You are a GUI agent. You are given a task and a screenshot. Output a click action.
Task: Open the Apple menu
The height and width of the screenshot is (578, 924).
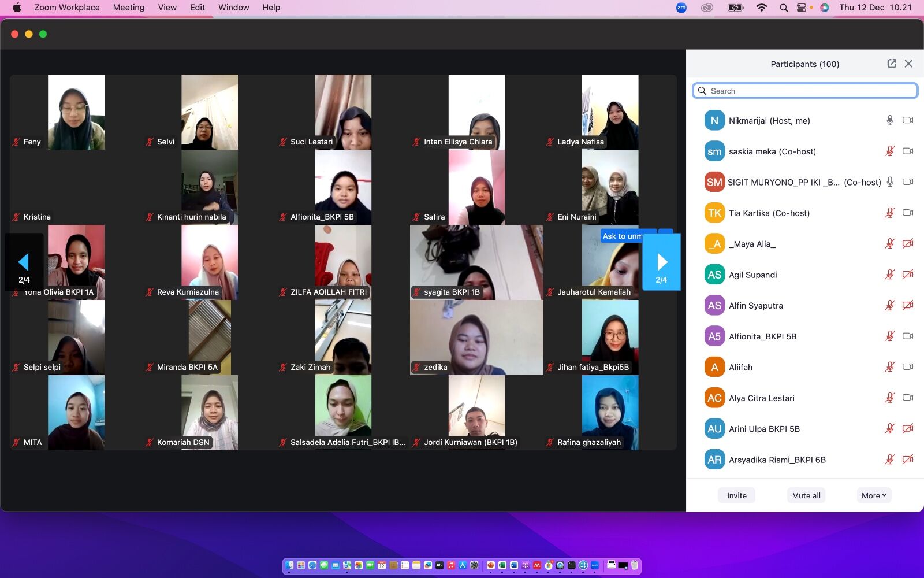[17, 8]
